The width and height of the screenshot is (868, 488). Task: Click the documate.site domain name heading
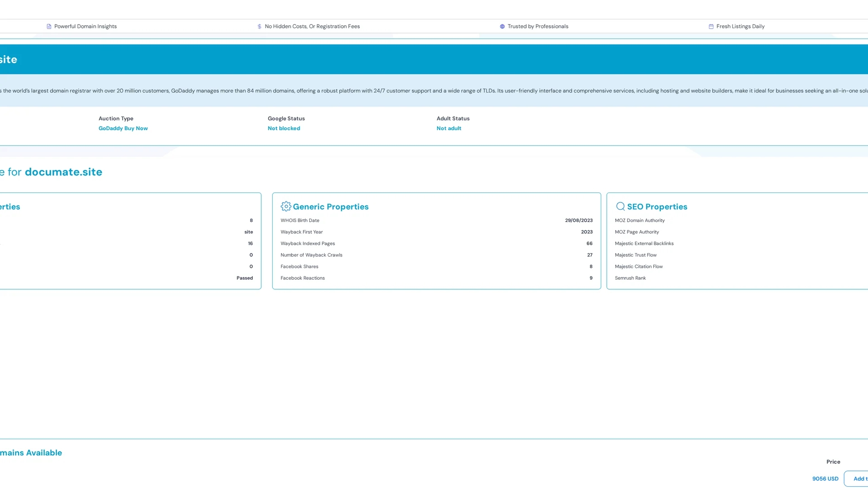(63, 172)
